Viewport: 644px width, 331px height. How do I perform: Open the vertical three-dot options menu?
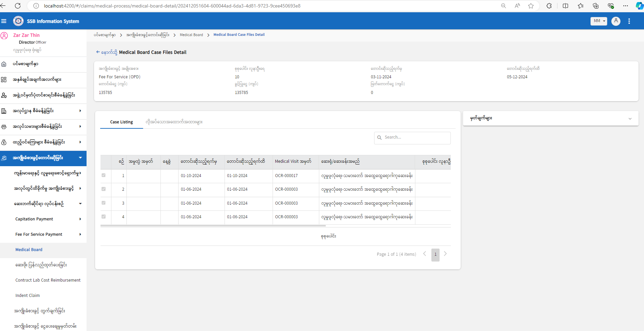[x=629, y=21]
